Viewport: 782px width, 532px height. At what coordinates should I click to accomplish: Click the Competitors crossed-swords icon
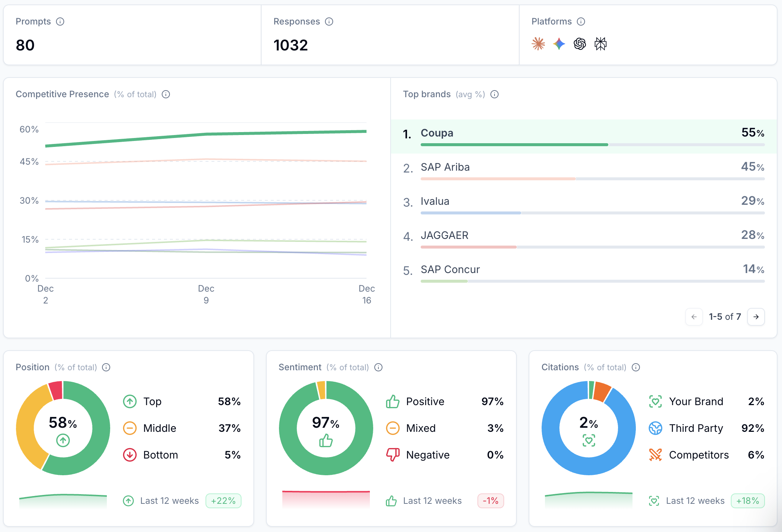[x=655, y=455]
